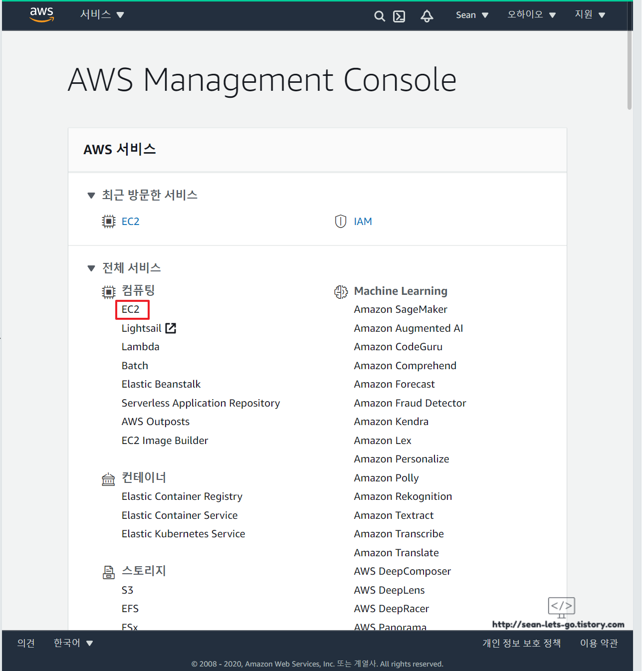Open Lambda service
The height and width of the screenshot is (671, 644).
(141, 347)
